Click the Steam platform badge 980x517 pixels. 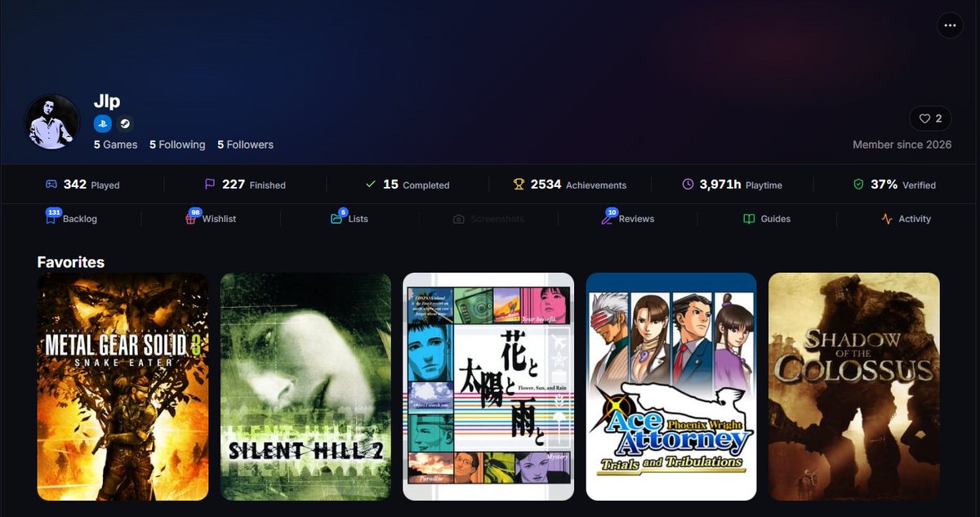125,123
